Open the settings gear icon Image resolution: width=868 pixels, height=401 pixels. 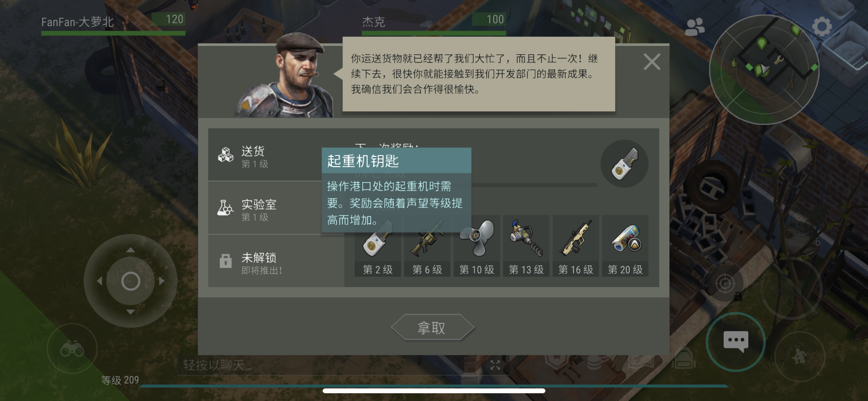click(x=821, y=26)
